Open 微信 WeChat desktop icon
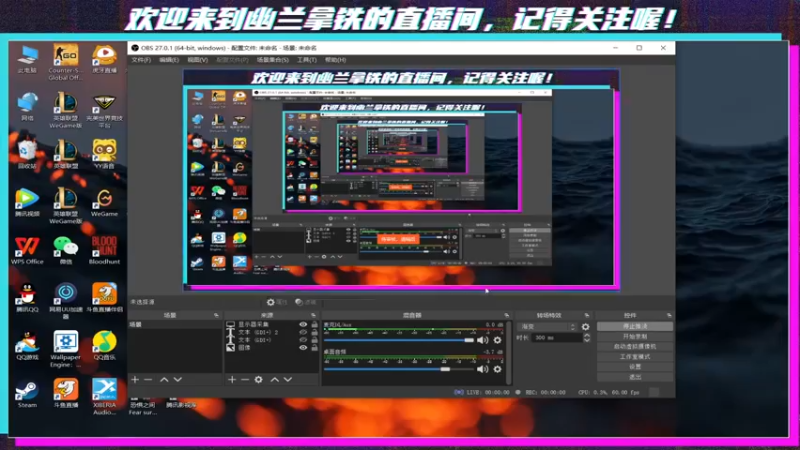Screen dimensions: 800x450 click(65, 250)
